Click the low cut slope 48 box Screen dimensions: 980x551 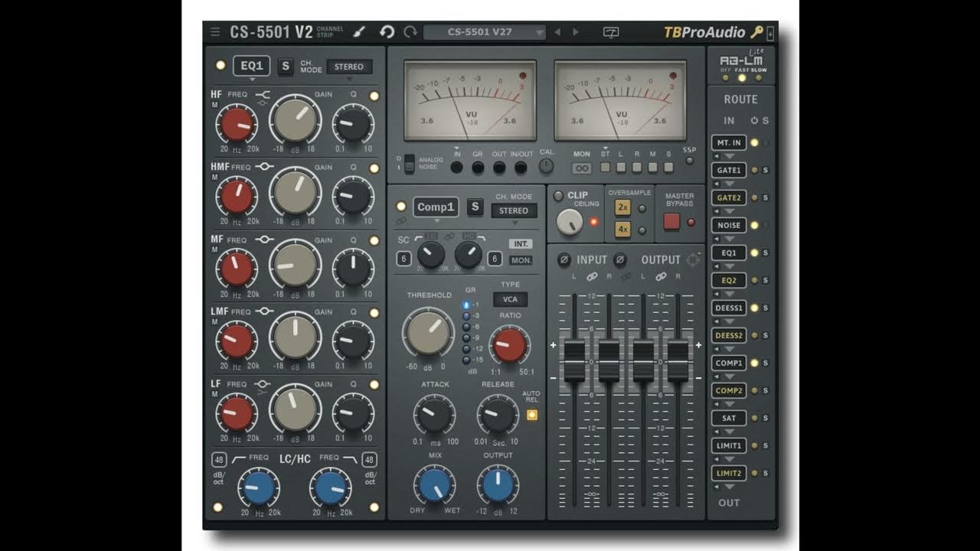pyautogui.click(x=219, y=460)
